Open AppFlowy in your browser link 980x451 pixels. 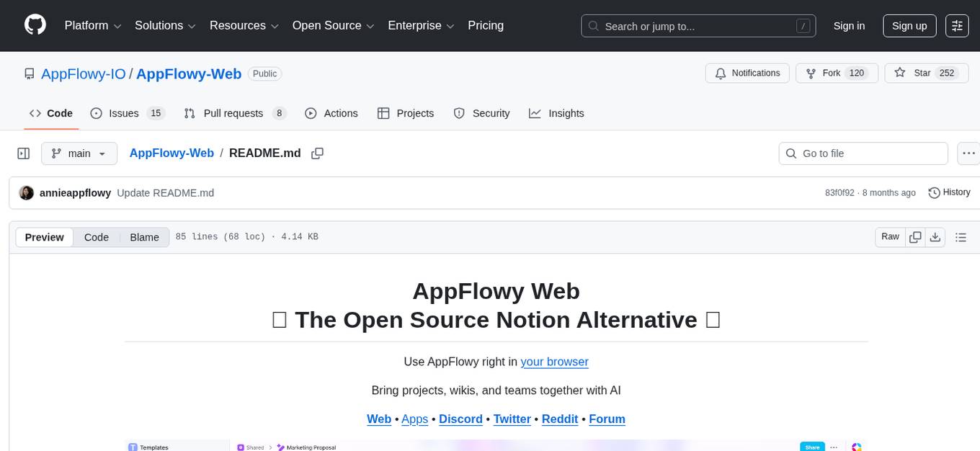point(554,362)
